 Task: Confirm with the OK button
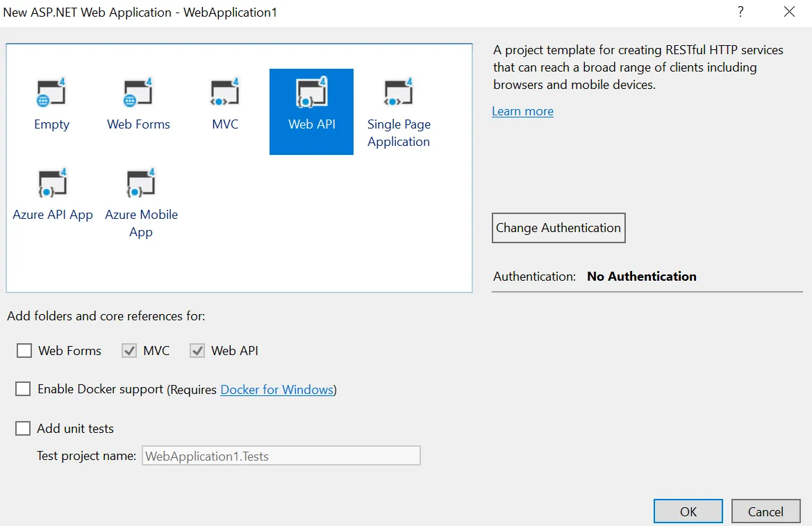[688, 511]
